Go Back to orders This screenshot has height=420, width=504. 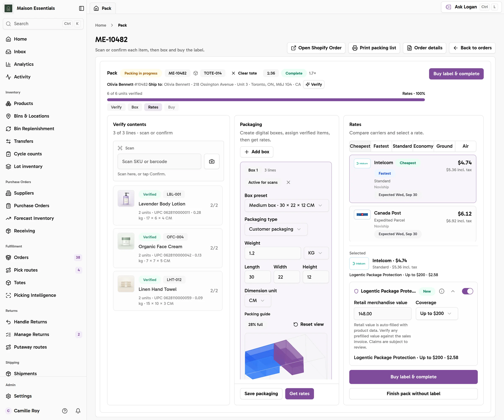tap(472, 48)
